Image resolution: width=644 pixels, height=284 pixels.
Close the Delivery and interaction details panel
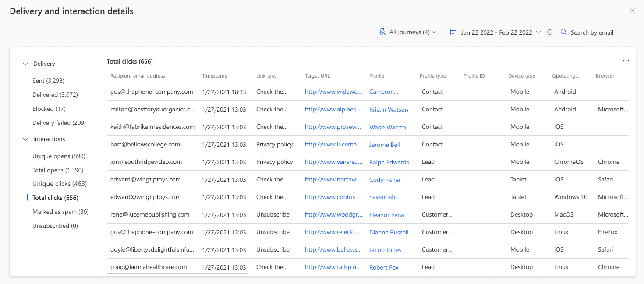click(632, 11)
